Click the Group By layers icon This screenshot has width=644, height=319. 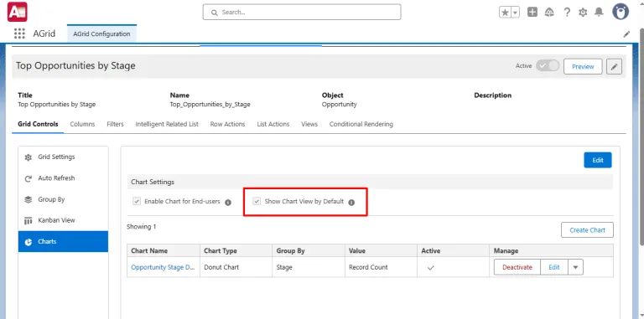(x=29, y=199)
